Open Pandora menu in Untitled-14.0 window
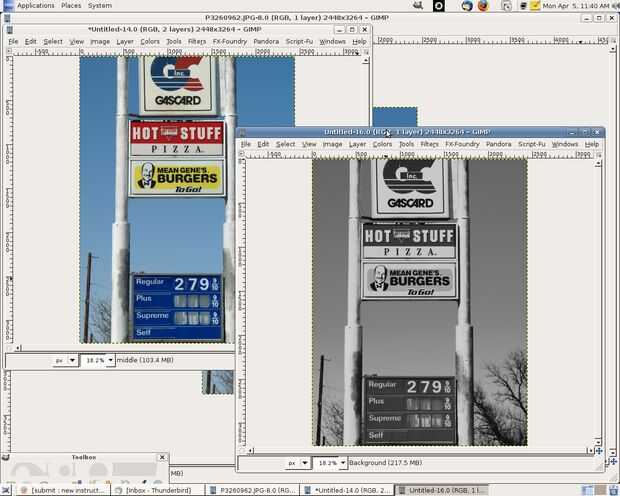Viewport: 620px width, 496px height. click(266, 42)
